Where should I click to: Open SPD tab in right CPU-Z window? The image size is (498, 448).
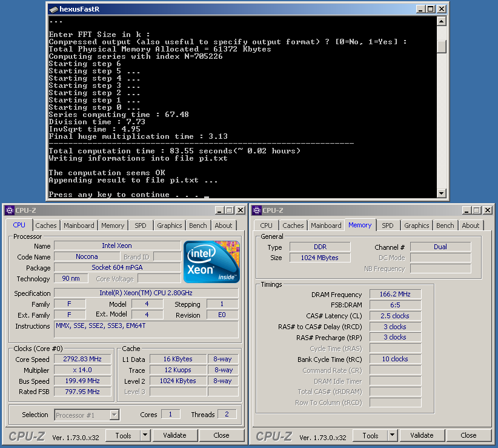(x=388, y=226)
